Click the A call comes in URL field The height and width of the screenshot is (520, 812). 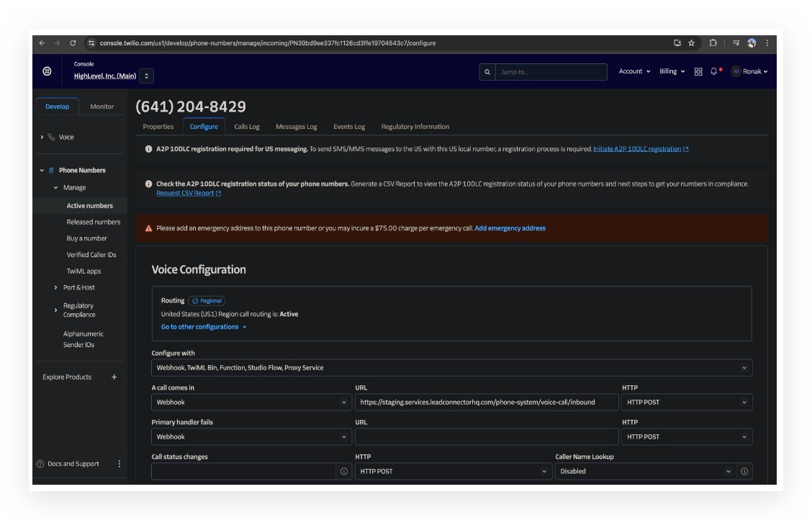click(x=487, y=403)
